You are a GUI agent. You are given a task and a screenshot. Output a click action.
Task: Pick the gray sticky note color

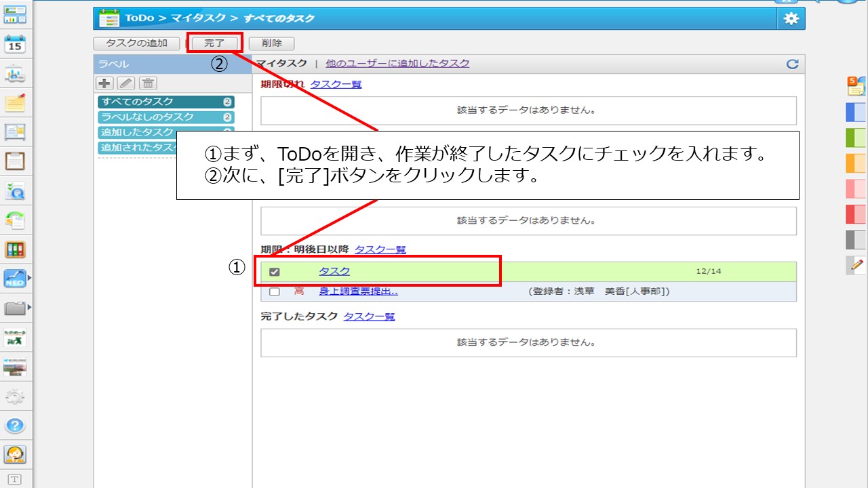856,240
